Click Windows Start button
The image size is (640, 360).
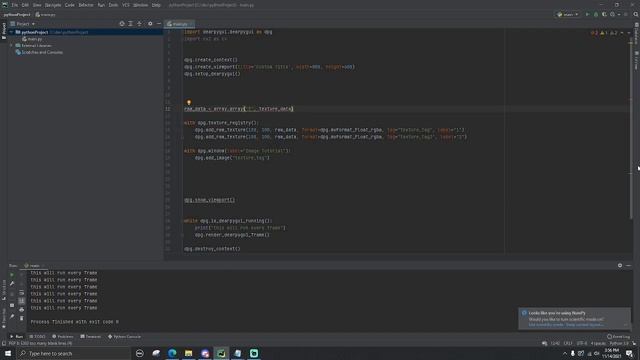8,353
